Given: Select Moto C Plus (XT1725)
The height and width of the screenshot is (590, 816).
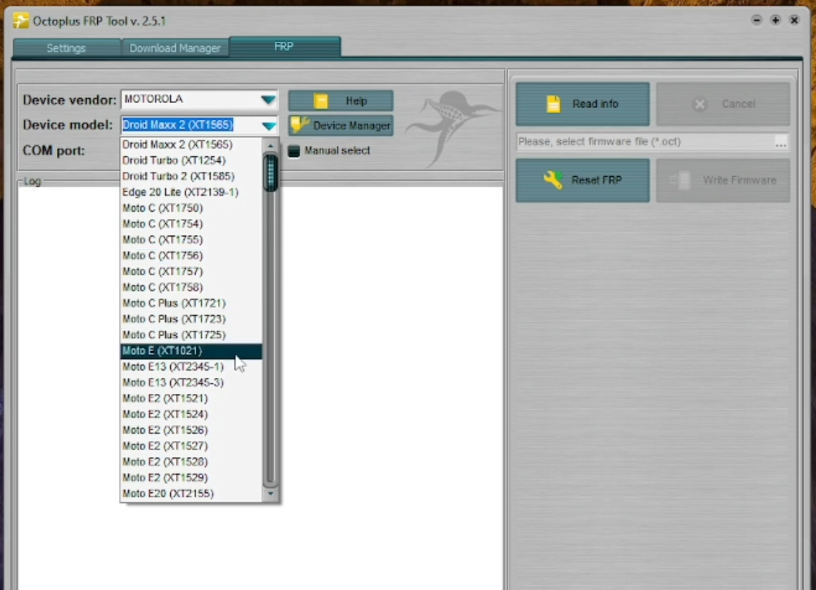Looking at the screenshot, I should pos(191,335).
